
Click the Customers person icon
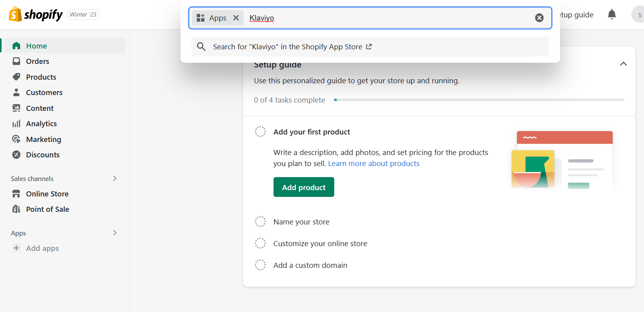[x=16, y=92]
